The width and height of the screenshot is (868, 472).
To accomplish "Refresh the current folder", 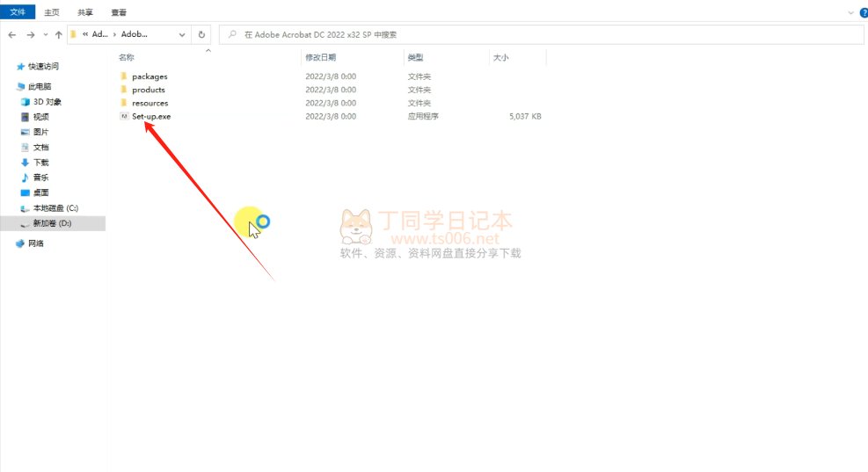I will pos(201,35).
